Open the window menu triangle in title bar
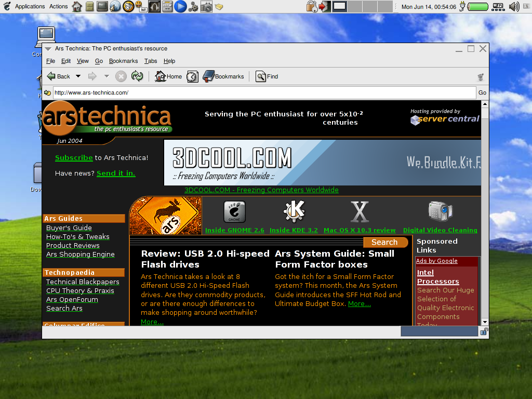This screenshot has height=399, width=532. coord(48,49)
